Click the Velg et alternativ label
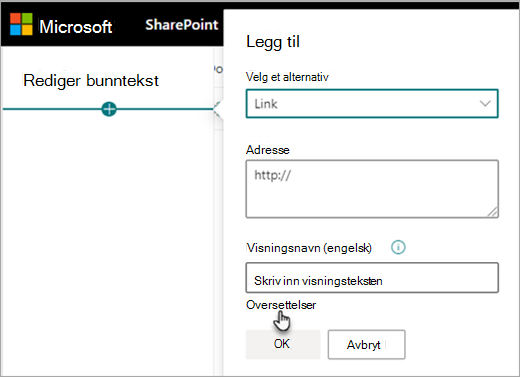 coord(287,77)
